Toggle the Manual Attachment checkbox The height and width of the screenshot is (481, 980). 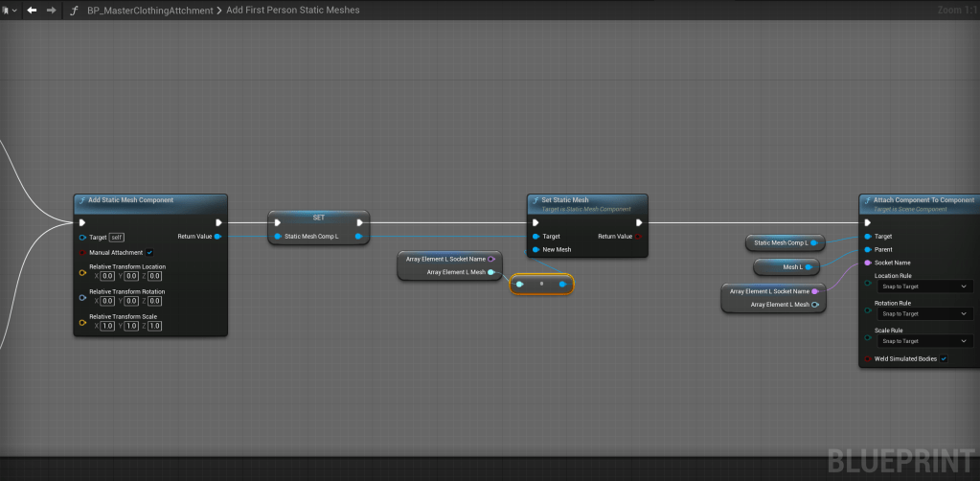(x=149, y=252)
